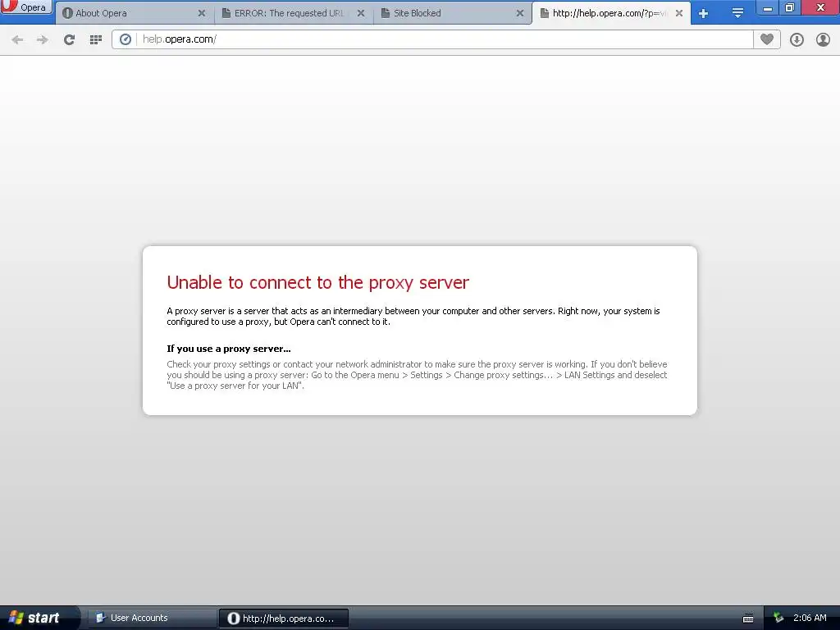Open the tab menu list icon
840x630 pixels.
click(x=737, y=13)
